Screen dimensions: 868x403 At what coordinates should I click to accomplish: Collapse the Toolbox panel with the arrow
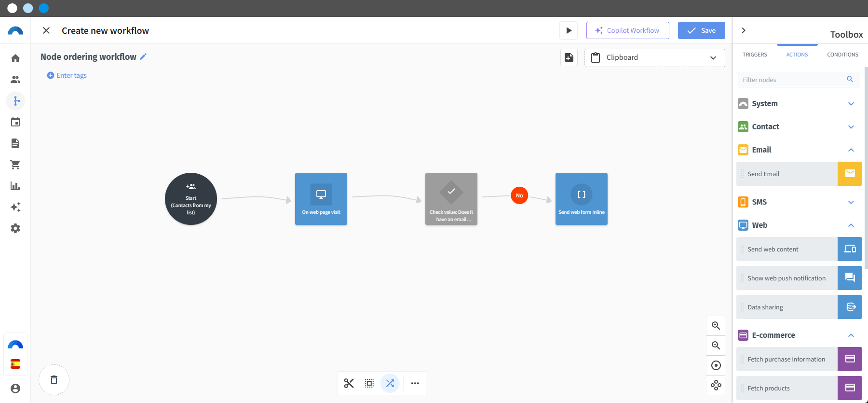click(x=744, y=30)
